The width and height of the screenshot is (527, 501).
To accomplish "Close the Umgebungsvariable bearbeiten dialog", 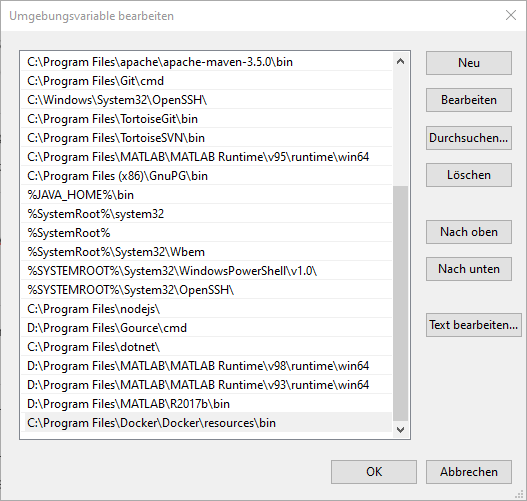I will tap(511, 15).
